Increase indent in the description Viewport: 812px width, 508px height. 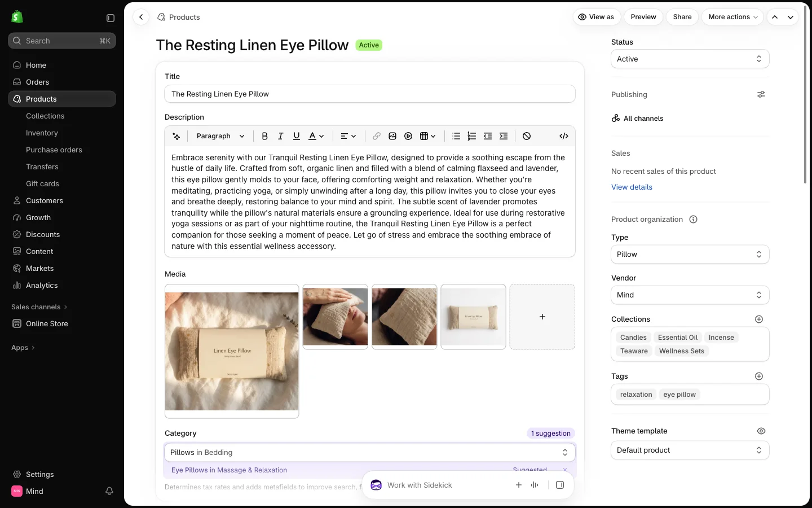(x=504, y=136)
